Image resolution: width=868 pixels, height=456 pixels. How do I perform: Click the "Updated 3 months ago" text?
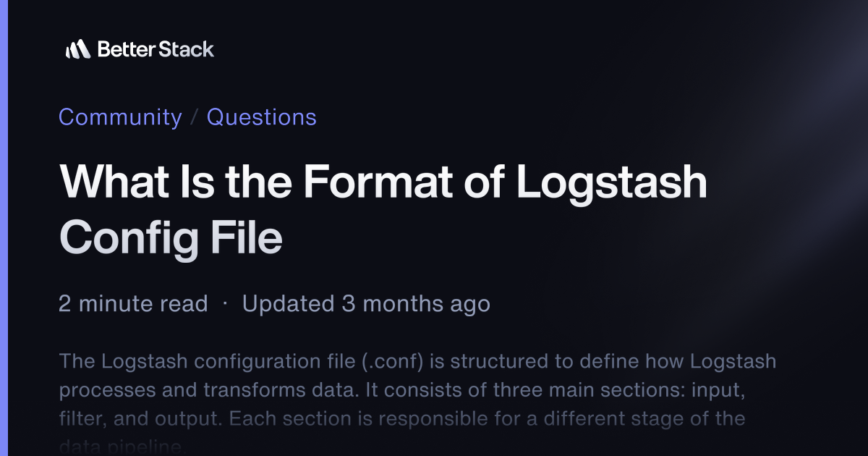pyautogui.click(x=366, y=304)
